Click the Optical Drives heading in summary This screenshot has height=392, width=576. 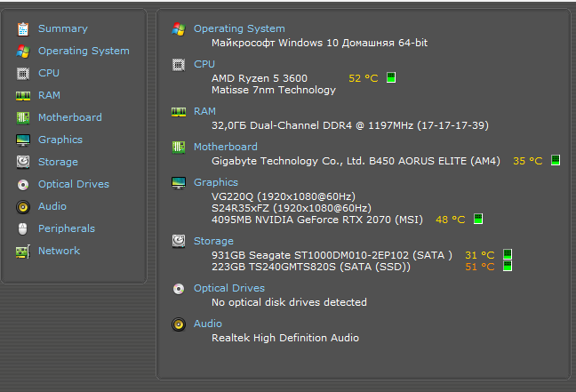pos(229,288)
